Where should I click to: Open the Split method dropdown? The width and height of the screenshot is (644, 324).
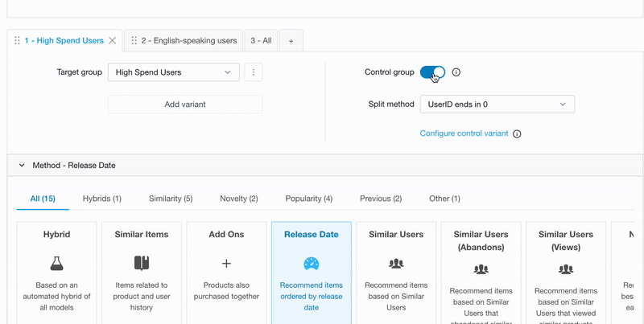[497, 105]
